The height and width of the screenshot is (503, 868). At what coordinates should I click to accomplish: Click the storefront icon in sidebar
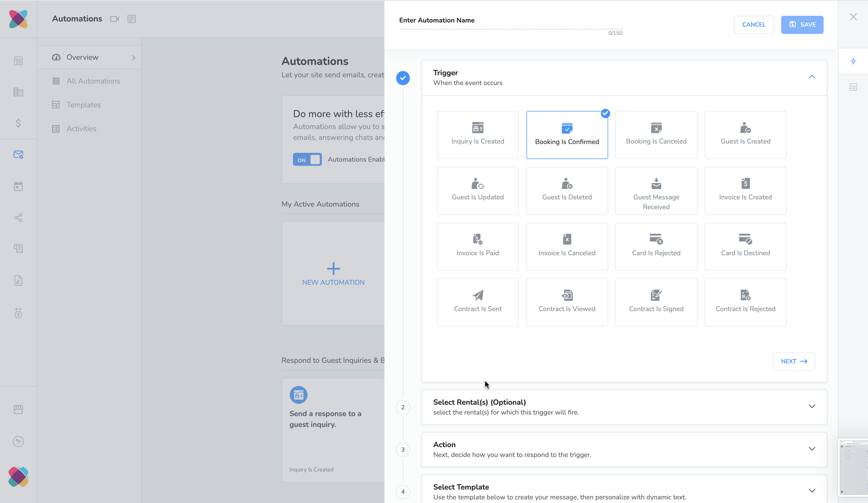click(18, 409)
